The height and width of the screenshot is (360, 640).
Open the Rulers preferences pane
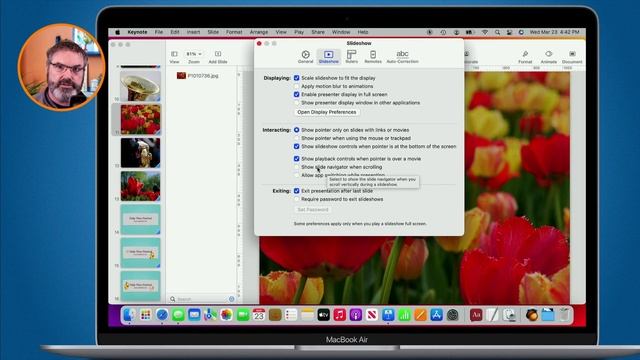pos(351,56)
